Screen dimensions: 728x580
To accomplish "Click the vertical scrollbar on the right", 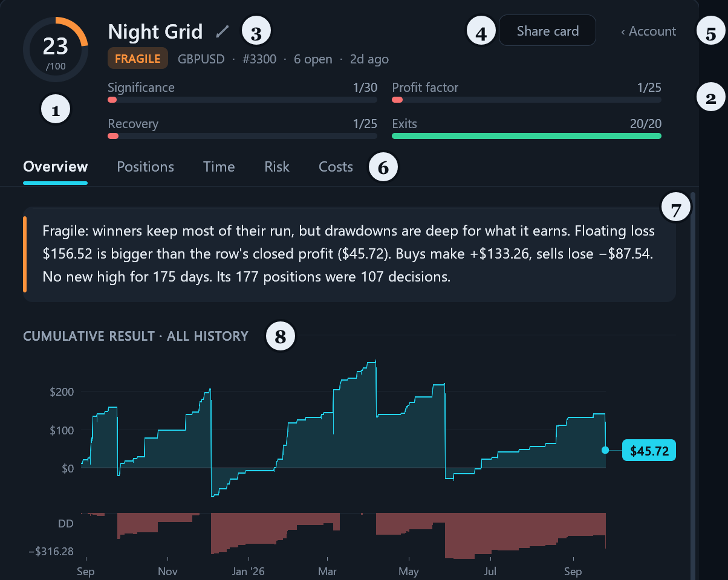I will coord(693,386).
